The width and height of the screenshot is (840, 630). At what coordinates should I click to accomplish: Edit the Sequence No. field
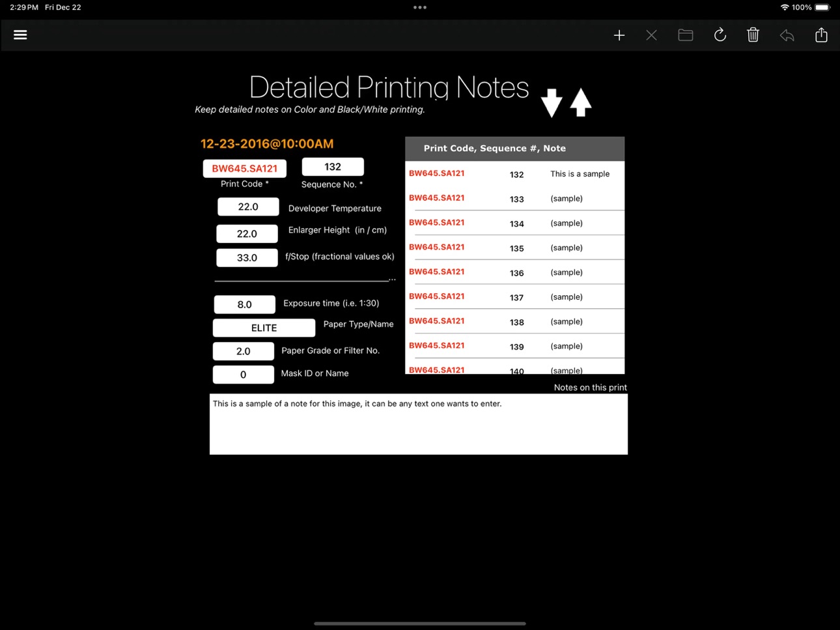pyautogui.click(x=333, y=167)
